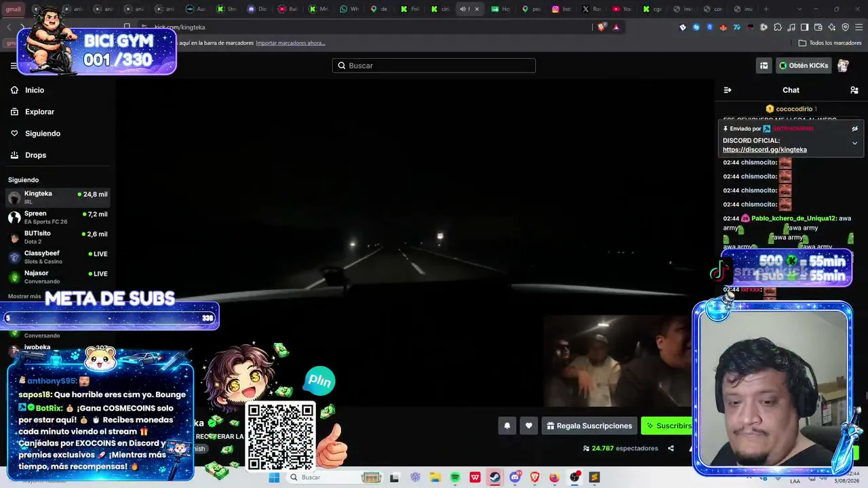The height and width of the screenshot is (488, 868).
Task: Open the Brave Shields icon in address bar
Action: (601, 27)
